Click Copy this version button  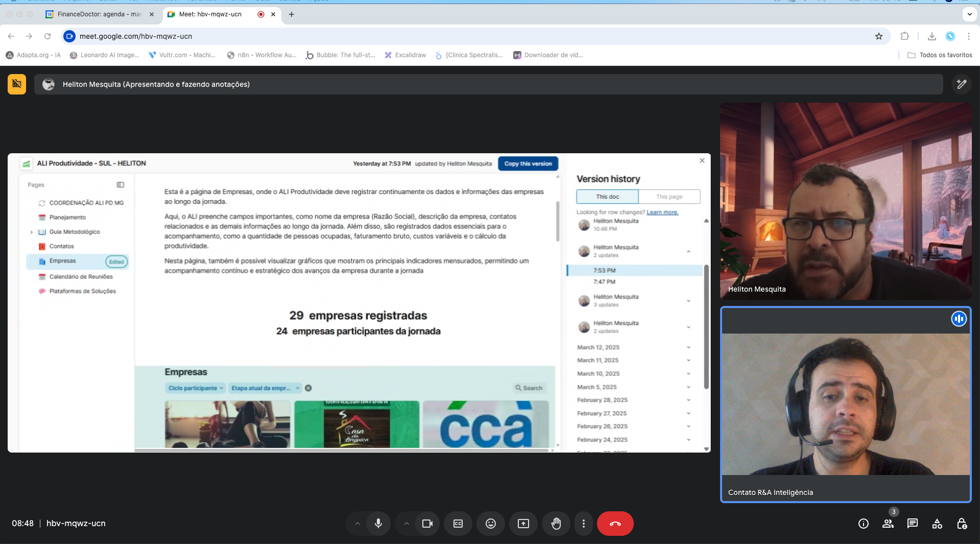[x=528, y=163]
